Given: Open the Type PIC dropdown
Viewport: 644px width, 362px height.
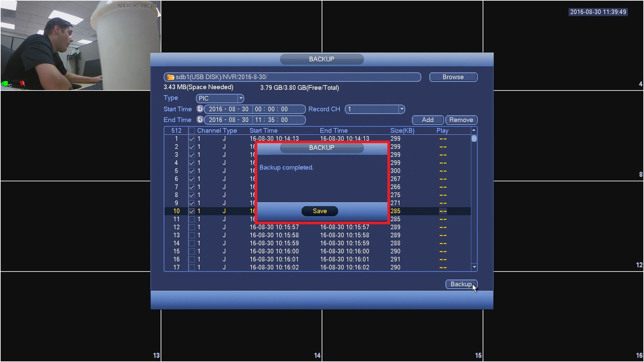Looking at the screenshot, I should pyautogui.click(x=240, y=98).
